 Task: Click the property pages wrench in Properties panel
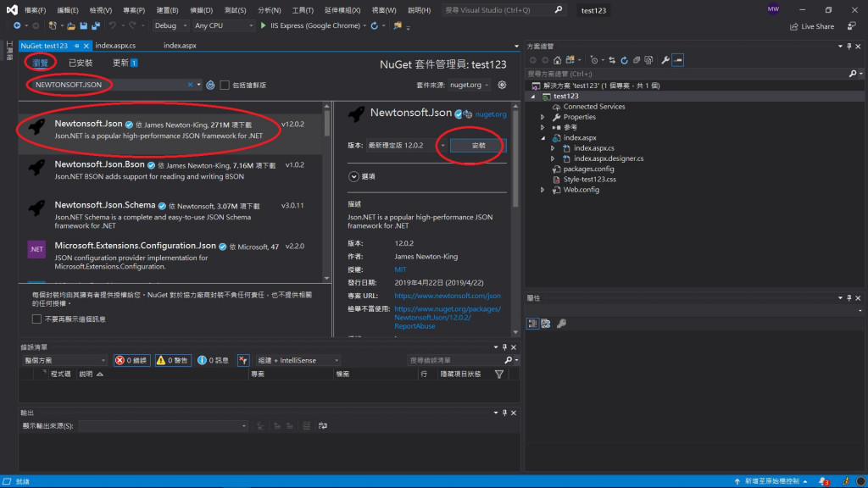pyautogui.click(x=561, y=324)
